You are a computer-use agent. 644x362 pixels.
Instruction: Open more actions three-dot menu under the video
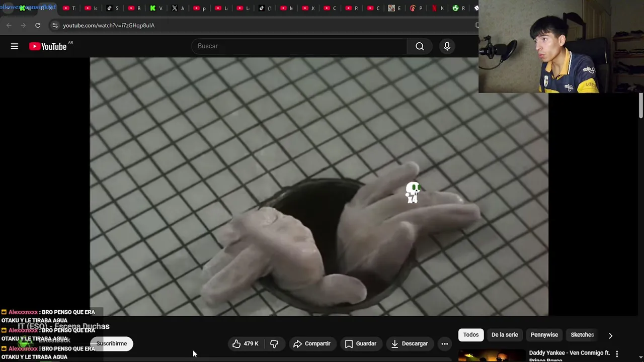[445, 344]
